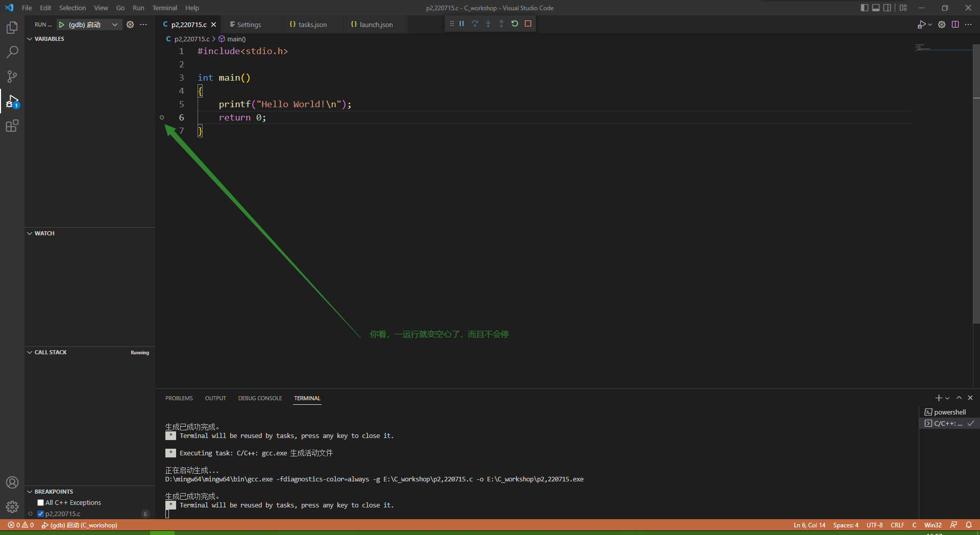Viewport: 980px width, 535px height.
Task: Toggle primary side bar layout icon
Action: pos(864,8)
